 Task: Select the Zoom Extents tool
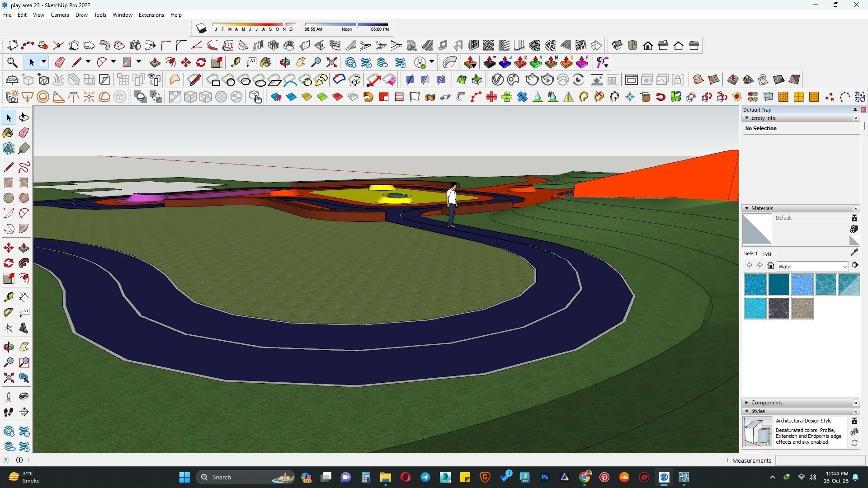[x=8, y=378]
